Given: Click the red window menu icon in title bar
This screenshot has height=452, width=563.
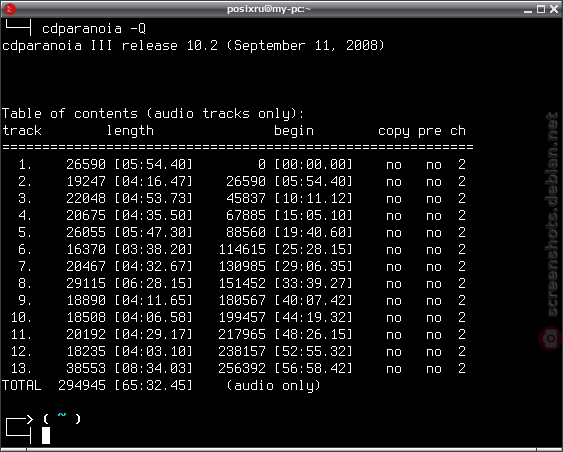Looking at the screenshot, I should 10,9.
